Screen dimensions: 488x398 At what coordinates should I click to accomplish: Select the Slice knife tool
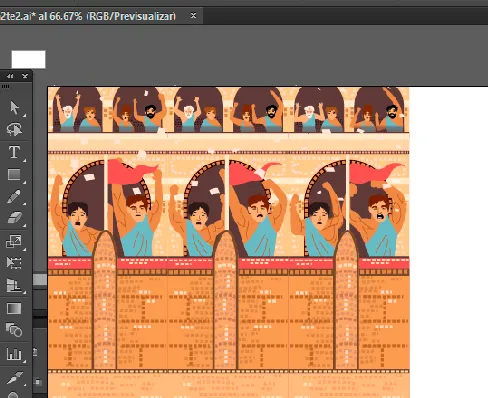click(14, 378)
